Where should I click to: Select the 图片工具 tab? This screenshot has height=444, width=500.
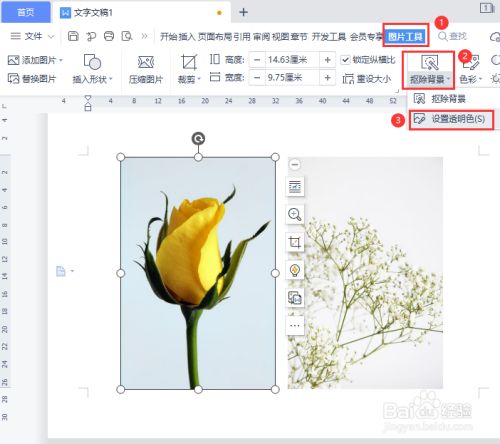[x=405, y=36]
